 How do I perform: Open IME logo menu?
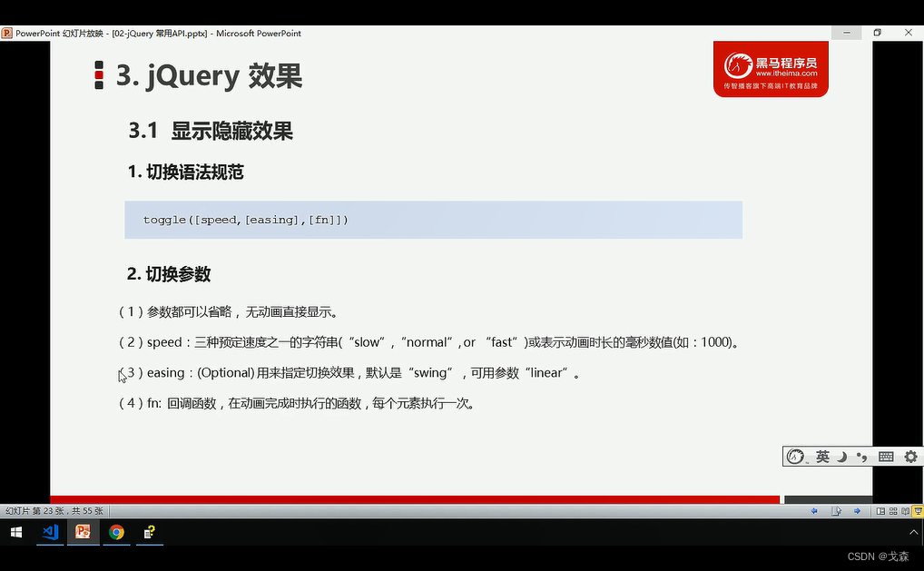tap(795, 457)
